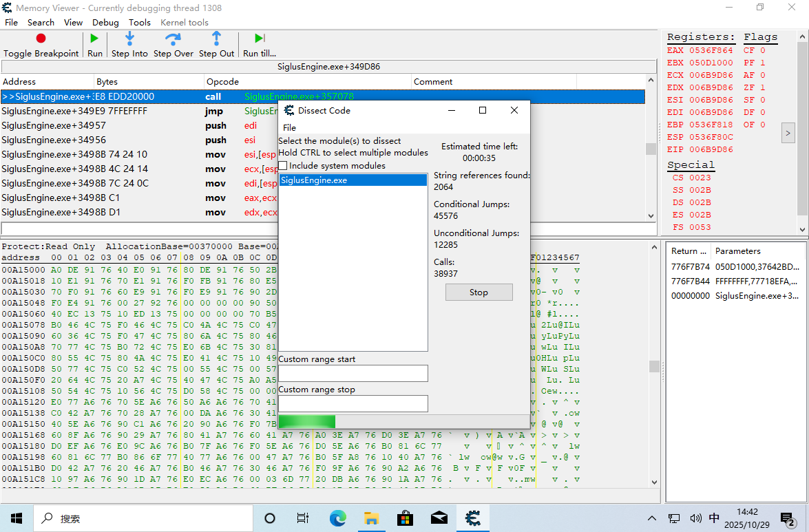Open the Debug menu
Screen dimensions: 809x532
click(x=105, y=22)
